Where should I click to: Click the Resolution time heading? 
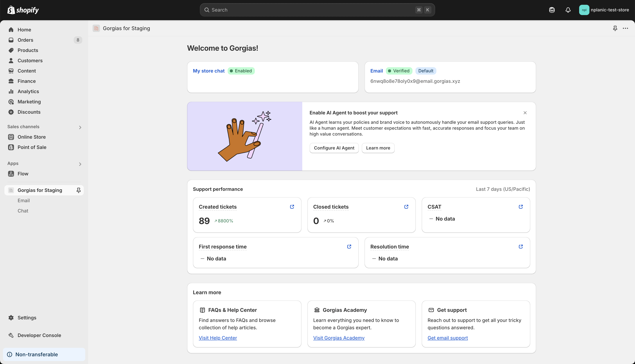click(390, 247)
